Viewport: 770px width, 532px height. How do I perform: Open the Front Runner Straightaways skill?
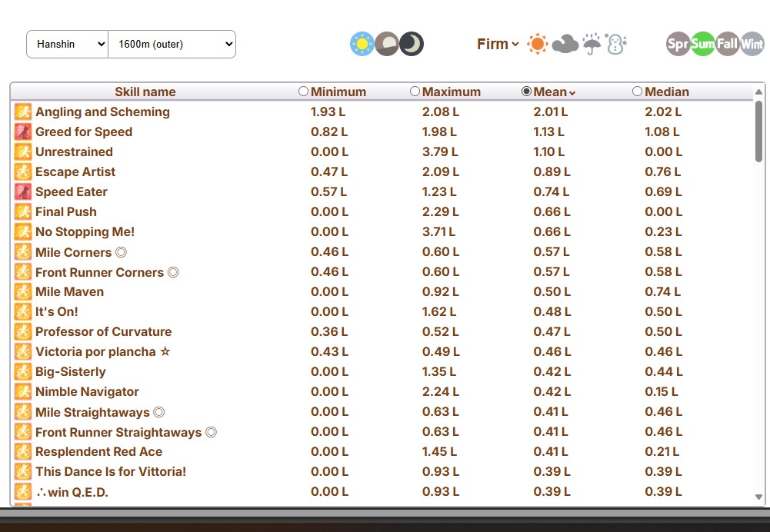tap(125, 432)
